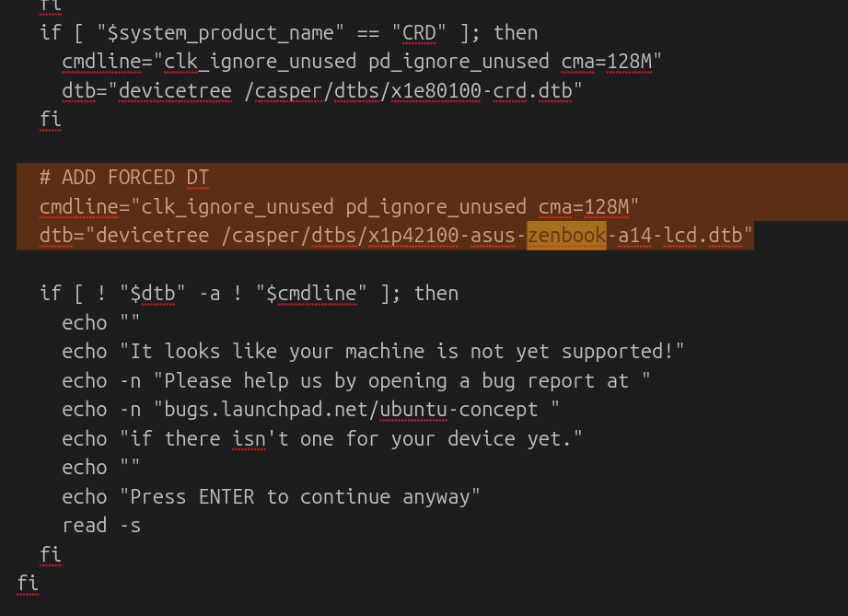
Task: Click the highlighted word zenbook
Action: tap(566, 236)
